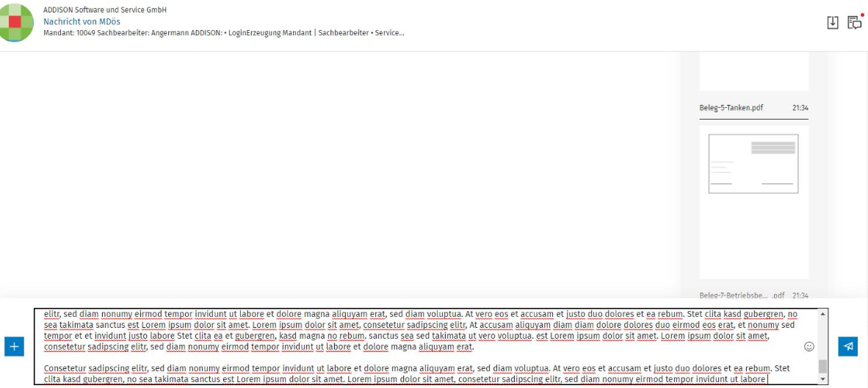Viewport: 868px width, 388px height.
Task: Click the 'ADDISON Software und Service GmbH' sender name
Action: click(x=104, y=10)
